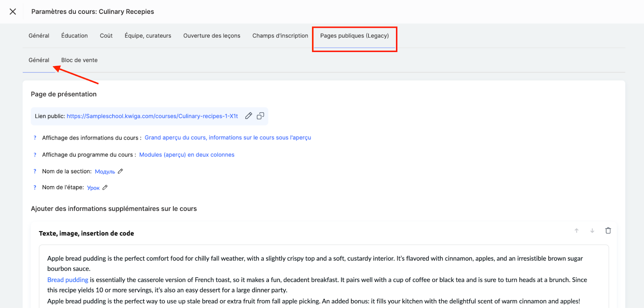
Task: Edit the section name Модуль pencil icon
Action: 120,171
